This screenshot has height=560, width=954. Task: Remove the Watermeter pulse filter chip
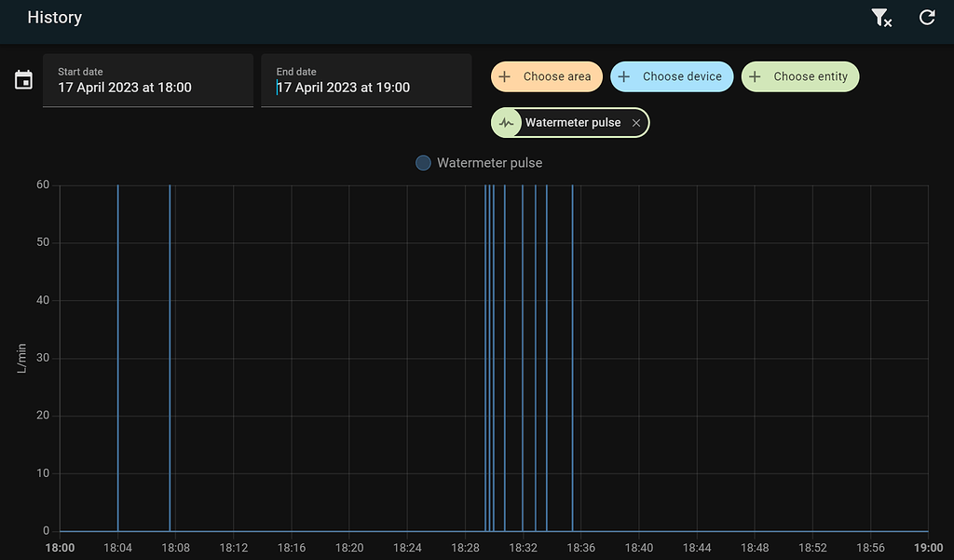point(635,122)
